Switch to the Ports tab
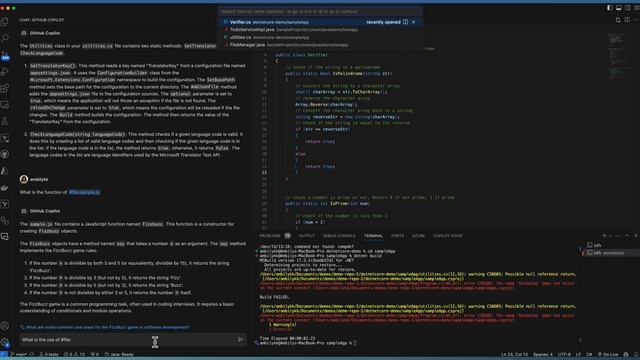 (x=397, y=236)
